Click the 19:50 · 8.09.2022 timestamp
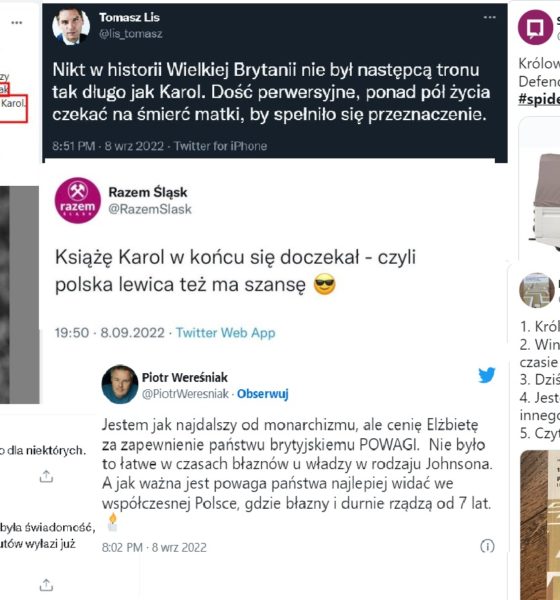 click(109, 333)
